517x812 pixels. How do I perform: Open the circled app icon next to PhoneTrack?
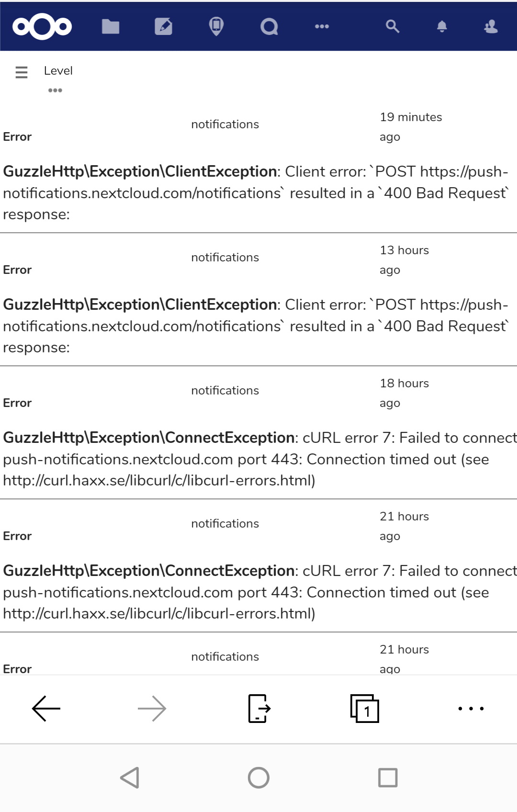coord(270,26)
